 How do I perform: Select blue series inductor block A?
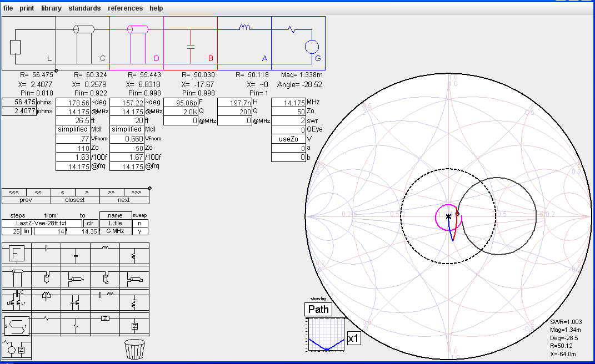[244, 43]
